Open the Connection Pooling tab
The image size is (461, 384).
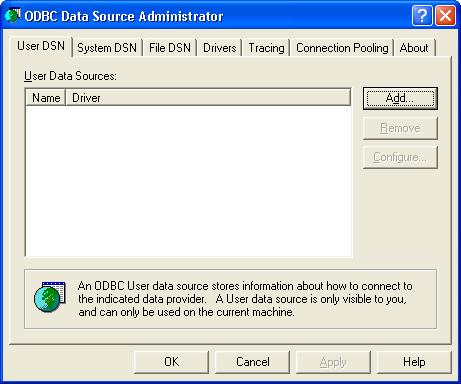coord(342,48)
